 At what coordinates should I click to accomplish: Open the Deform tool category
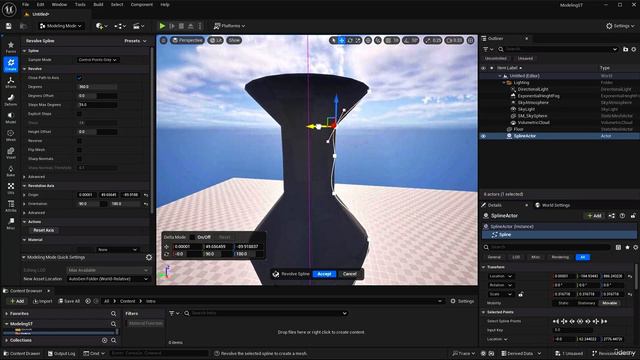tap(11, 100)
